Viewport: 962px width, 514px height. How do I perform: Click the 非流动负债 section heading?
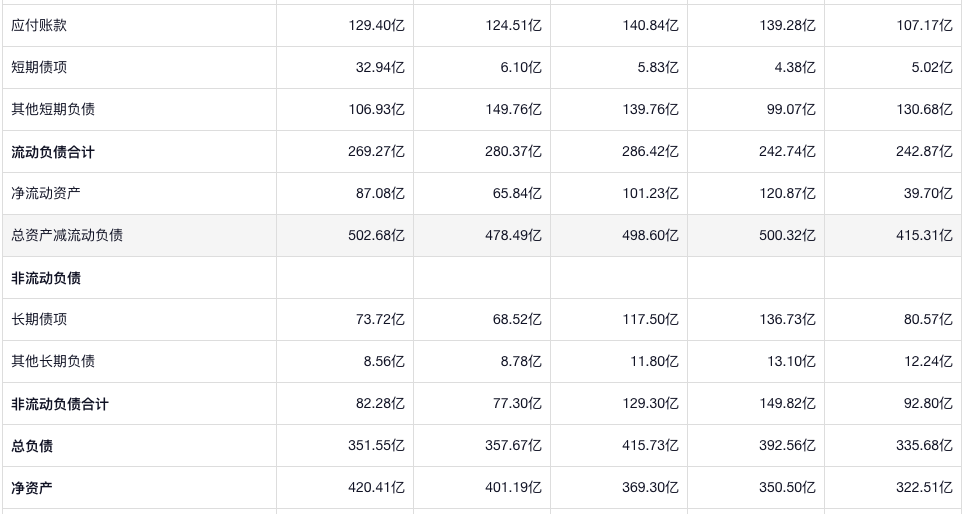[x=46, y=278]
